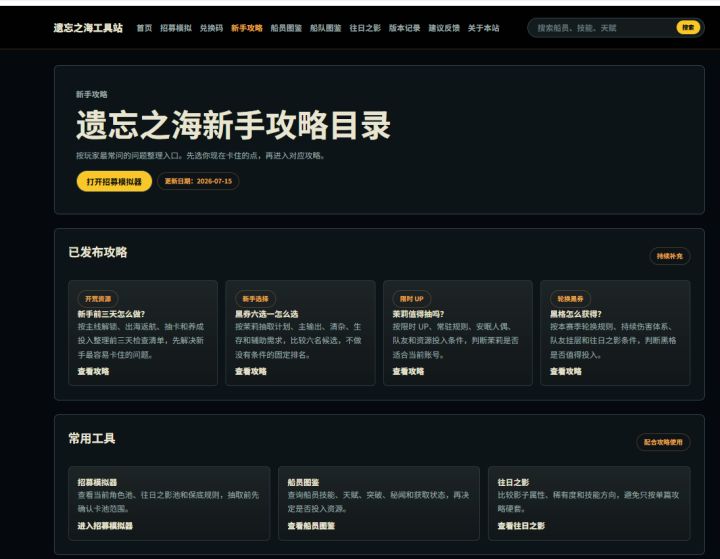Open the 建议反馈 nav item
720x559 pixels.
coord(444,28)
